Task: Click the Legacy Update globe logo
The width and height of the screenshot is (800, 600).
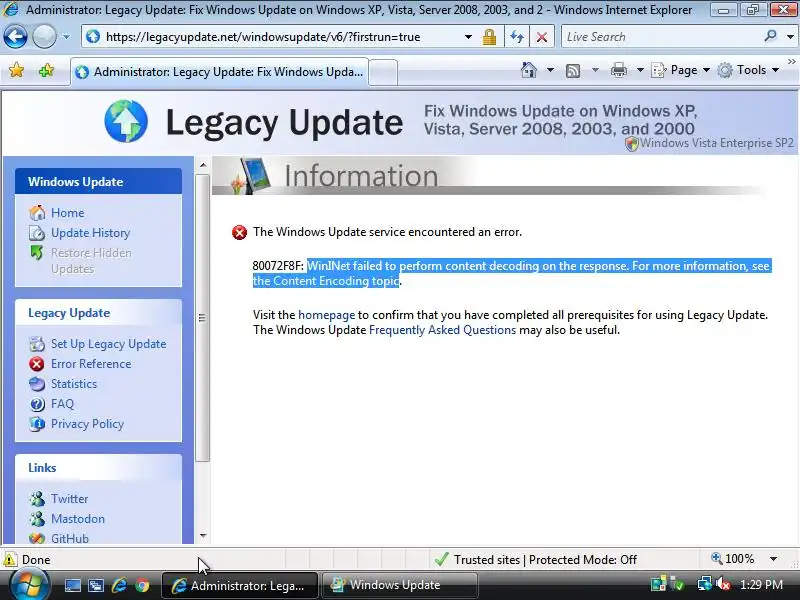Action: tap(126, 121)
